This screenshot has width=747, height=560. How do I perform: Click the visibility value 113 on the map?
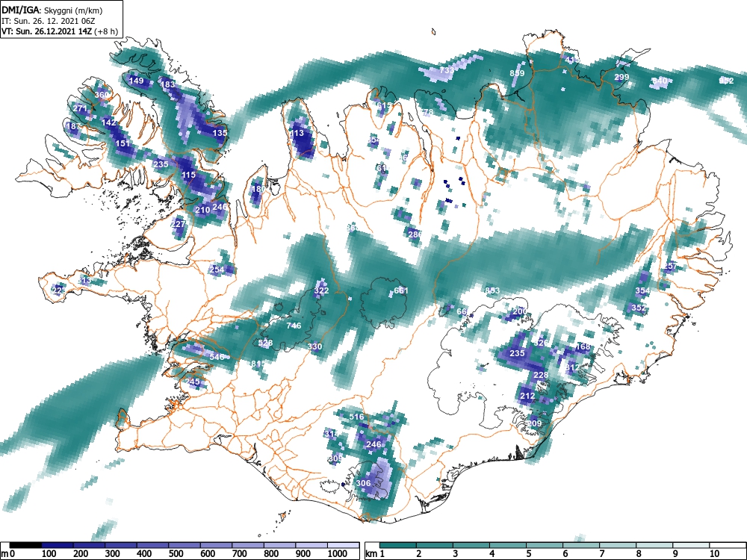click(297, 133)
